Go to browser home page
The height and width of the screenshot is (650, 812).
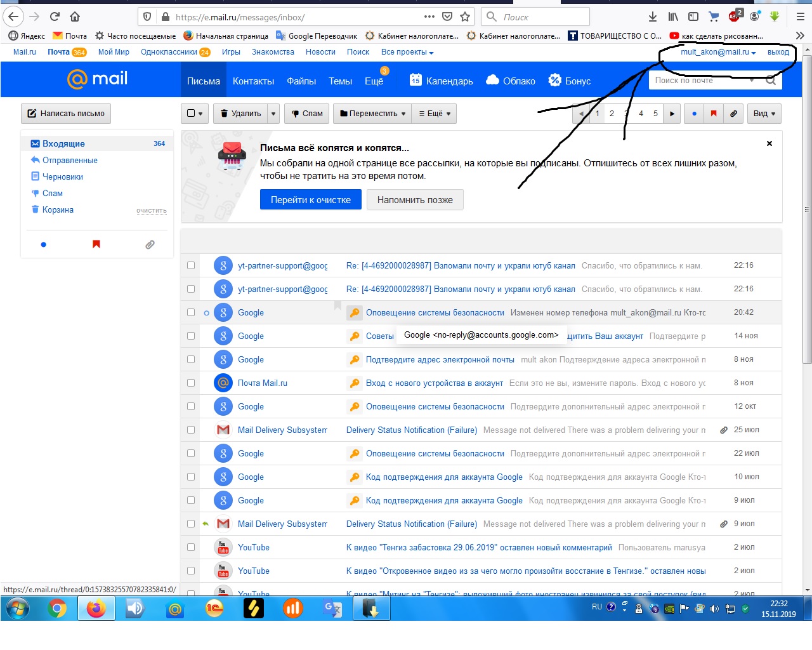[75, 17]
